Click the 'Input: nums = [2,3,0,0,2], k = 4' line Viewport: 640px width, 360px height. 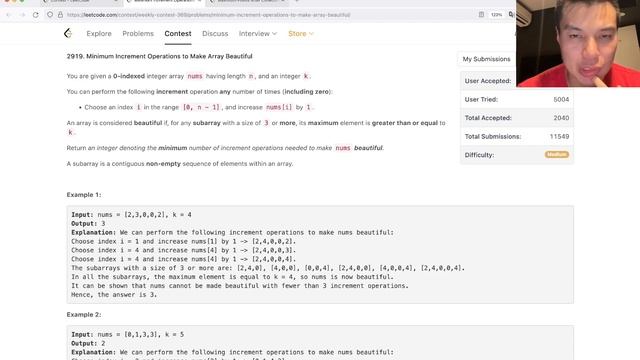click(x=131, y=215)
